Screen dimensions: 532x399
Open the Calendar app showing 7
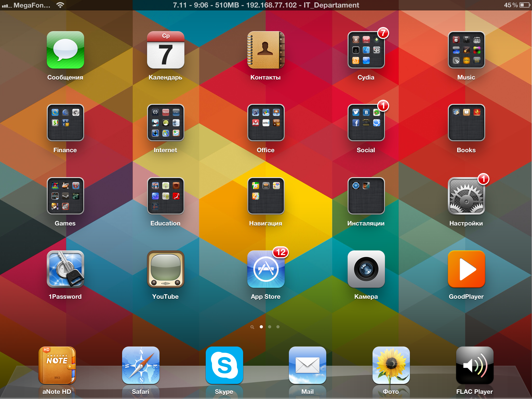coord(165,50)
